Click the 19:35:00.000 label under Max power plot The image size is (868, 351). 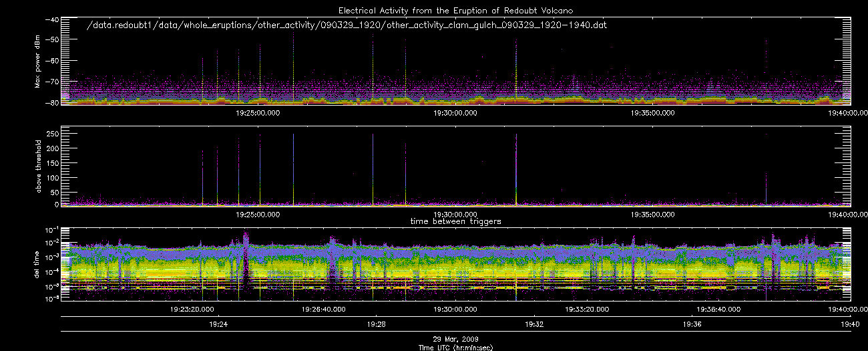pyautogui.click(x=654, y=113)
